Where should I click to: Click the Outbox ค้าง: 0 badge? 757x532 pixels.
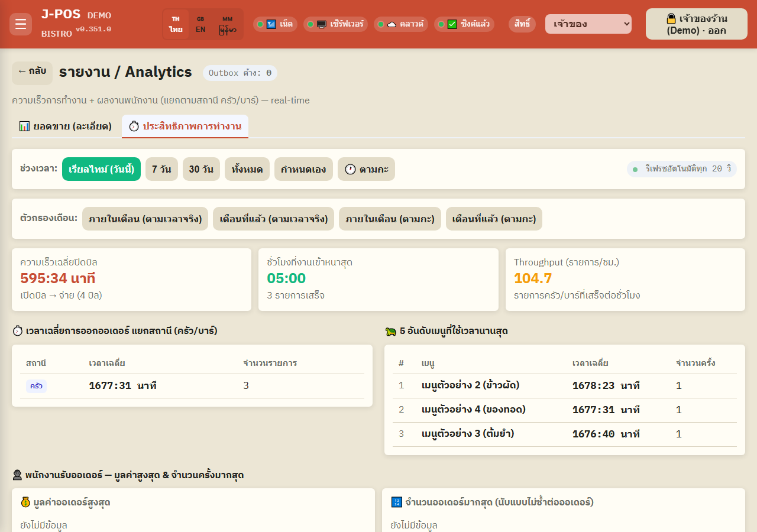pyautogui.click(x=240, y=73)
